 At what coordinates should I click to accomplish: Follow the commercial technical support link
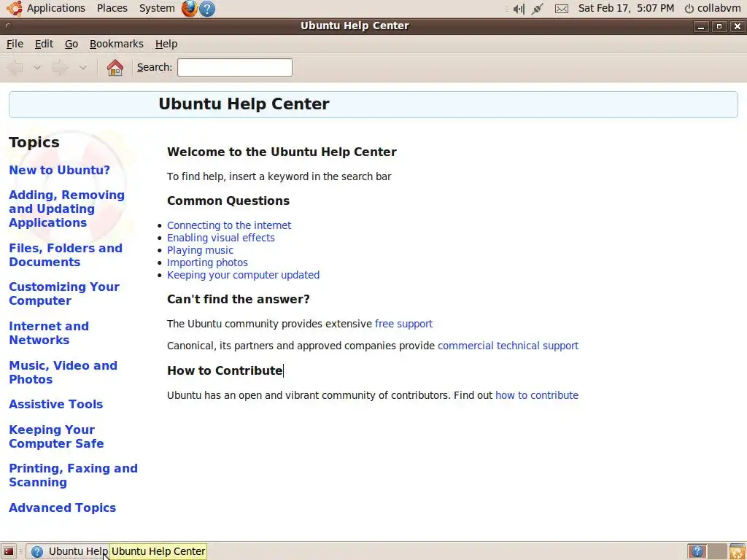[x=508, y=346]
